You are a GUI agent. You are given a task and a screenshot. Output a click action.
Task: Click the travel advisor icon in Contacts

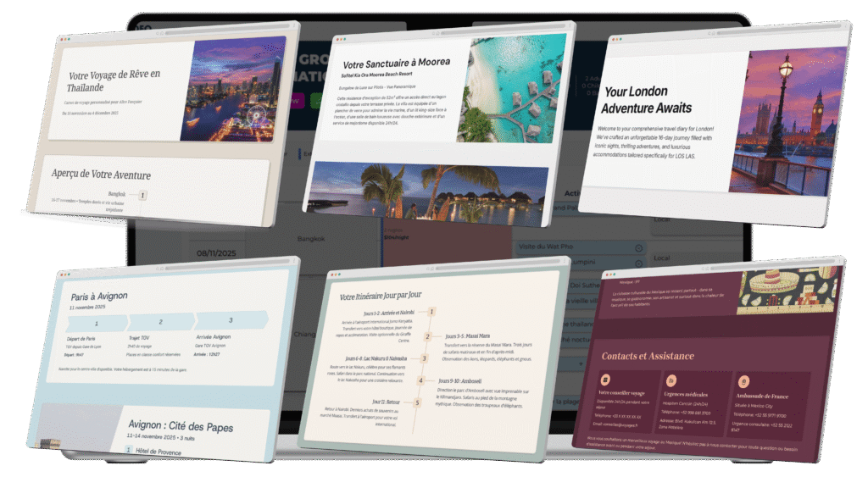tap(606, 380)
